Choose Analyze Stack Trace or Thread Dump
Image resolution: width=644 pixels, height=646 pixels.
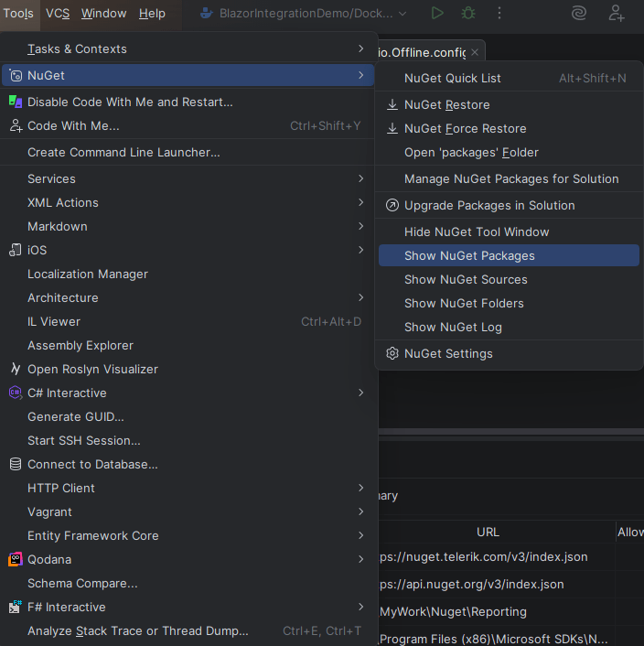click(188, 630)
